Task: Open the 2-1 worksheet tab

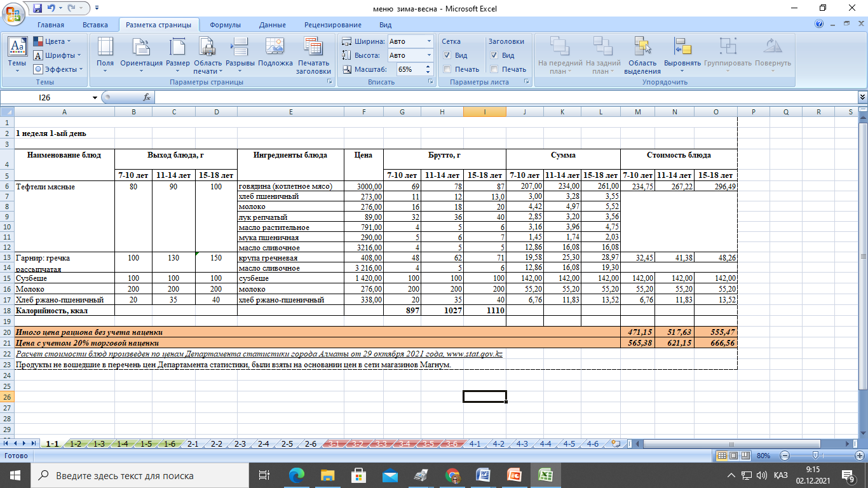Action: 193,444
